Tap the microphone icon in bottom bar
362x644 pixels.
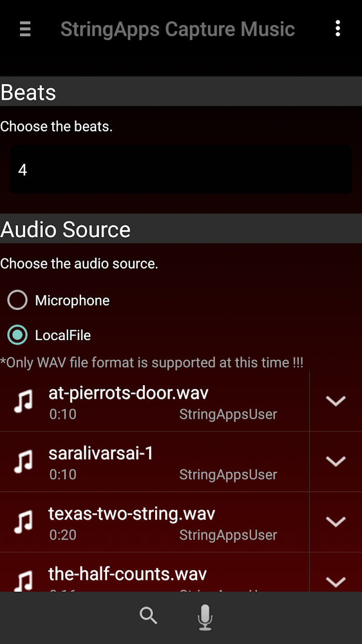coord(205,617)
